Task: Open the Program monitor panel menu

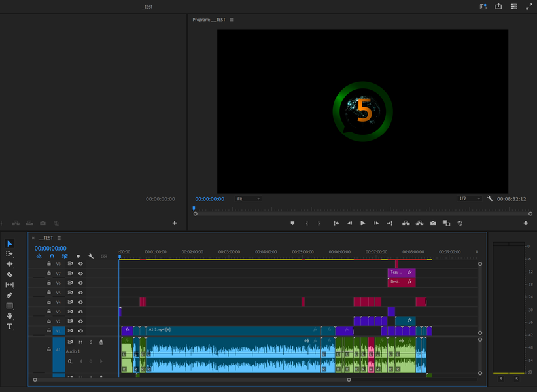Action: point(232,20)
